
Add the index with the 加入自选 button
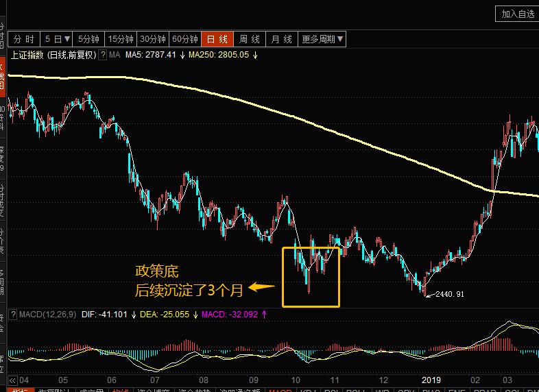tap(517, 14)
